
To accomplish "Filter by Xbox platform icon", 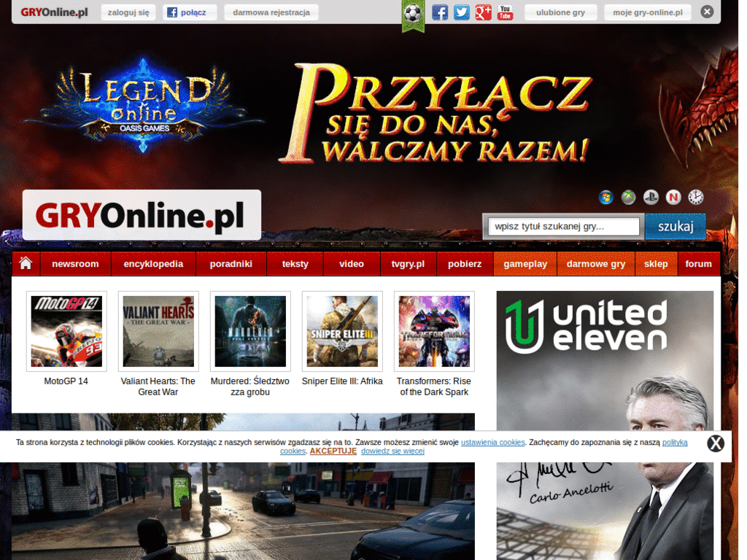I will pyautogui.click(x=628, y=197).
